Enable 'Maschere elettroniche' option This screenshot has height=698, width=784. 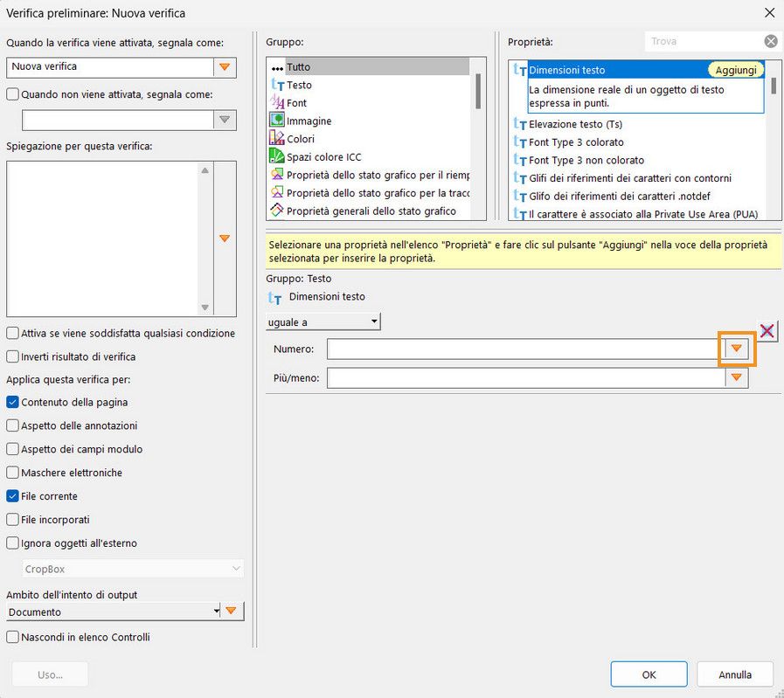(x=12, y=472)
